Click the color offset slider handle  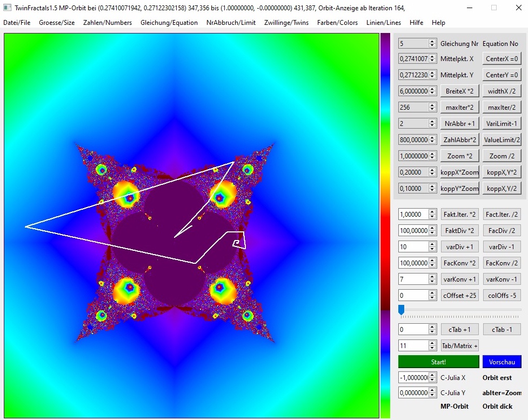click(x=401, y=310)
